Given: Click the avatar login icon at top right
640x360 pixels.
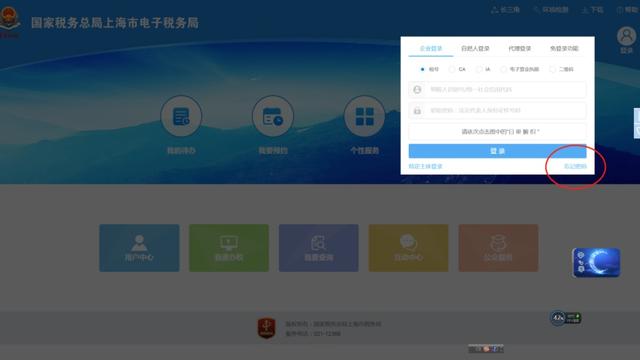Looking at the screenshot, I should (x=627, y=36).
